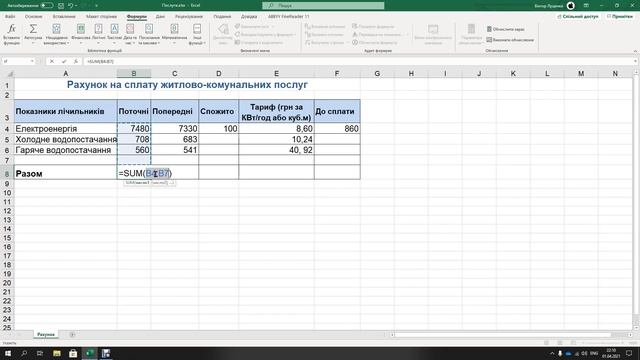Click the Name Box field
This screenshot has width=640, height=360.
tap(16, 61)
